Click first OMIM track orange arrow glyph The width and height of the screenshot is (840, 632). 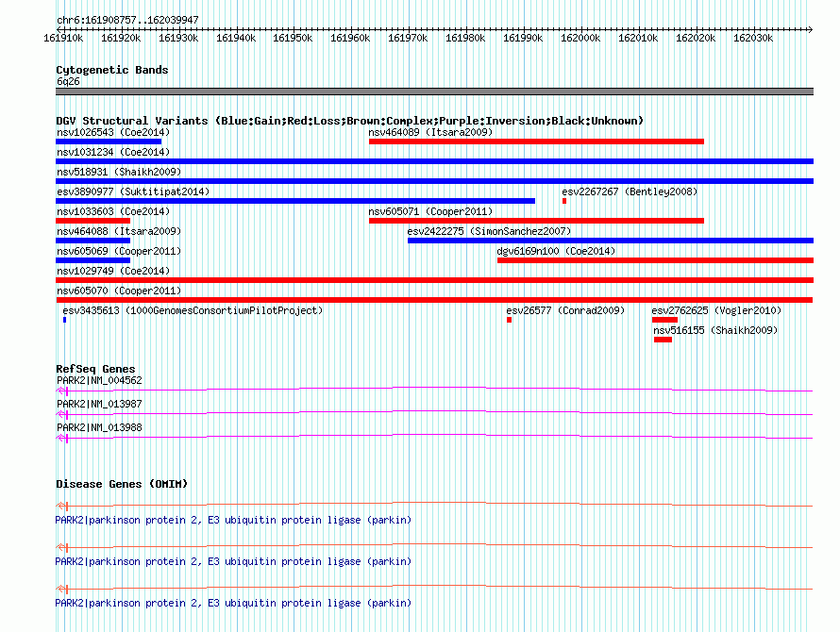(62, 506)
